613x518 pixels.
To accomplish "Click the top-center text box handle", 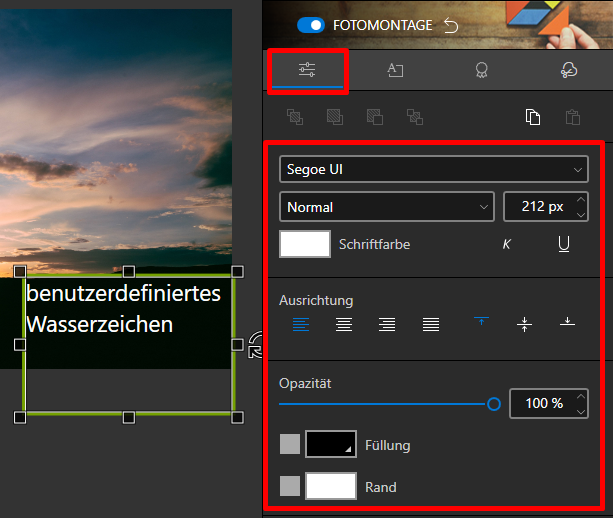I will (x=129, y=271).
